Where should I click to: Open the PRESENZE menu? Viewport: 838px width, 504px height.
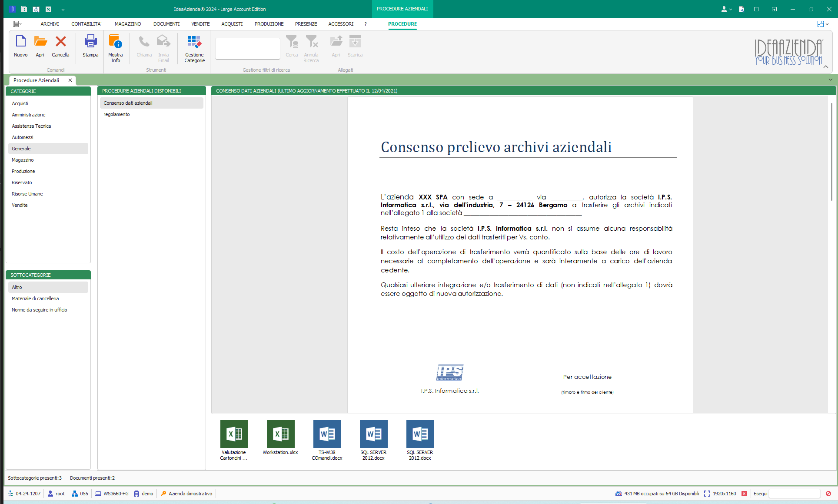click(306, 24)
